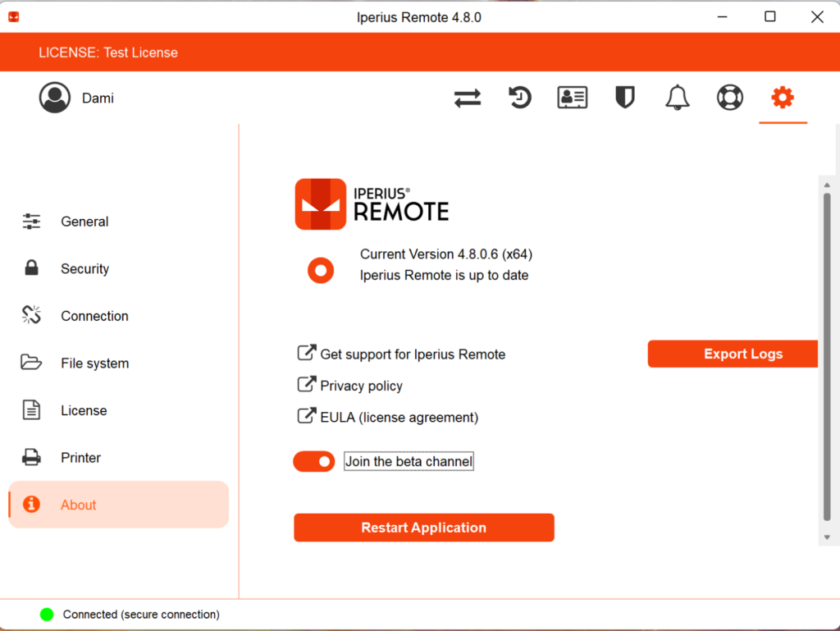Click the File system folder icon
The width and height of the screenshot is (840, 631).
click(31, 362)
